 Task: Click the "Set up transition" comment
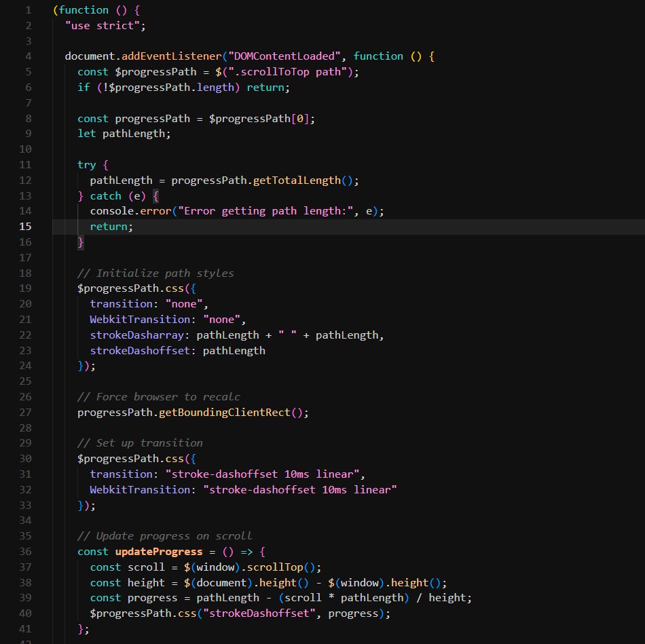click(x=140, y=443)
